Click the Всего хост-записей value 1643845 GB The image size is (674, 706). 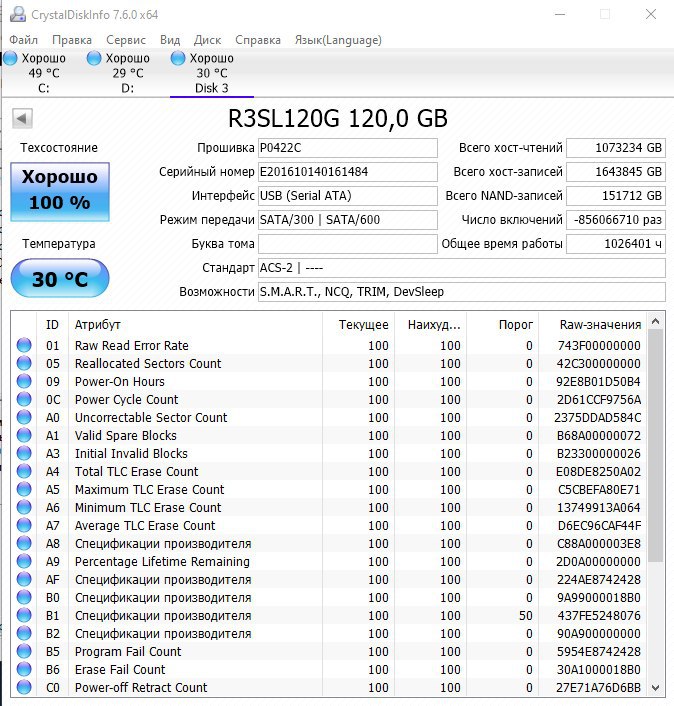click(616, 172)
